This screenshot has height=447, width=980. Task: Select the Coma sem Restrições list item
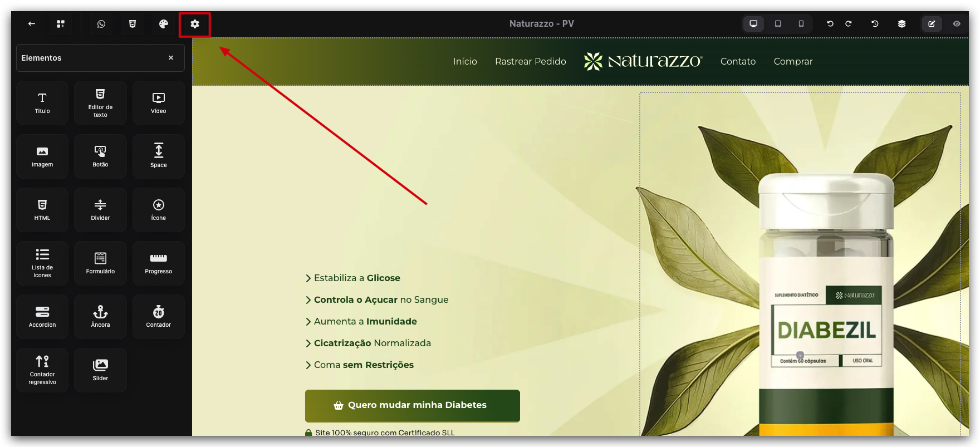[x=360, y=365]
